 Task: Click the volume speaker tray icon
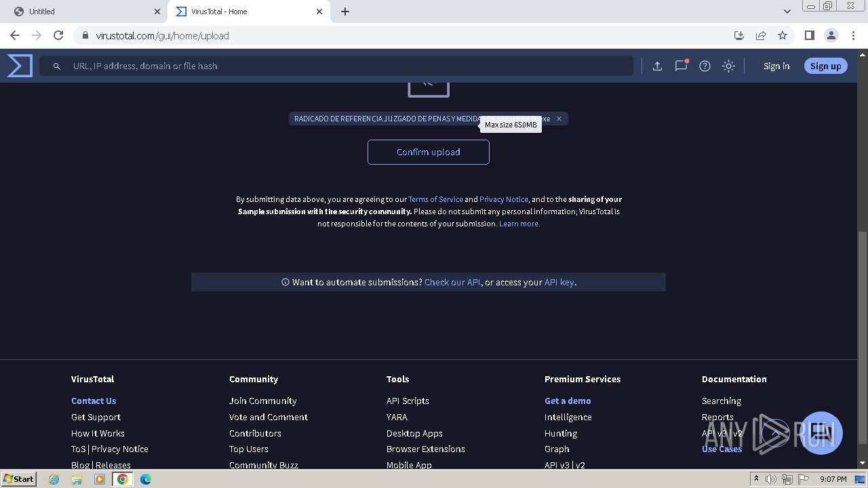[771, 479]
